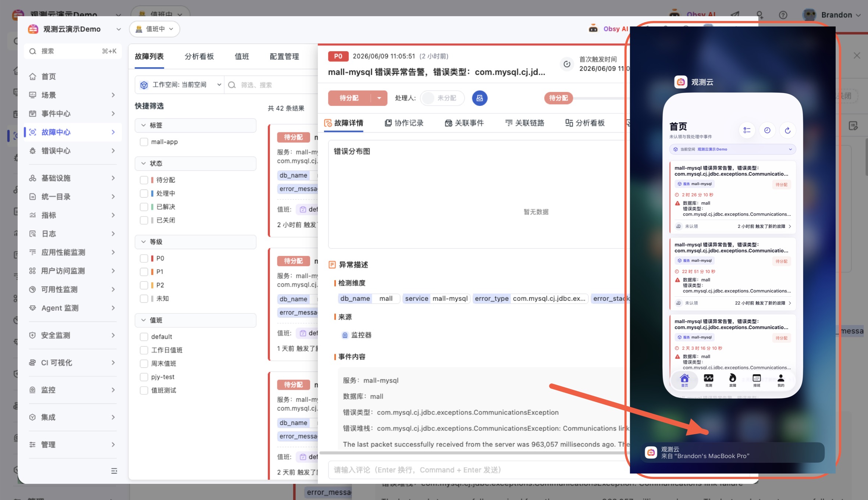This screenshot has width=868, height=500.
Task: Open the 故障中心 sidebar menu
Action: tap(72, 132)
